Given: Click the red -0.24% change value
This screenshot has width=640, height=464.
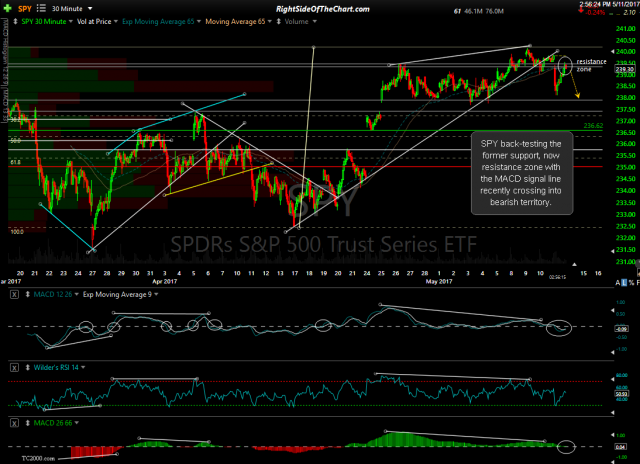Looking at the screenshot, I should point(596,13).
